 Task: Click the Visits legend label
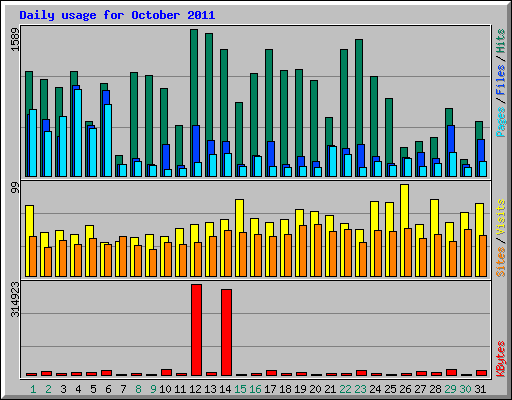click(x=501, y=217)
